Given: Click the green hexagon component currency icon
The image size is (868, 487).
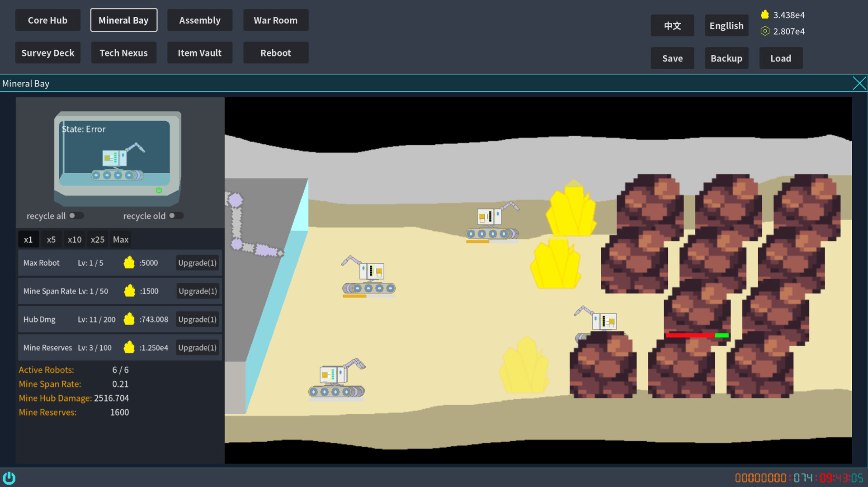Looking at the screenshot, I should tap(765, 31).
